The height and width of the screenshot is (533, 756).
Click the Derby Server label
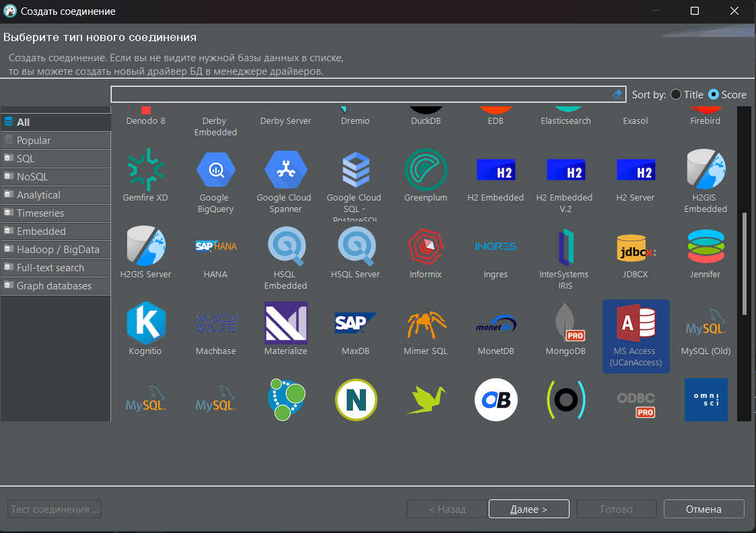pyautogui.click(x=285, y=121)
